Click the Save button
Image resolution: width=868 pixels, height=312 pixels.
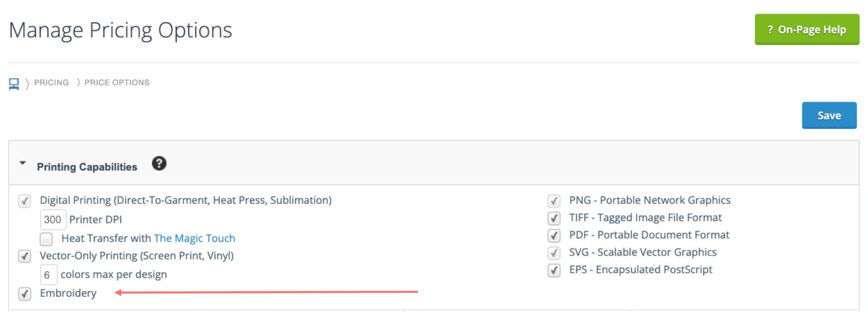click(829, 116)
